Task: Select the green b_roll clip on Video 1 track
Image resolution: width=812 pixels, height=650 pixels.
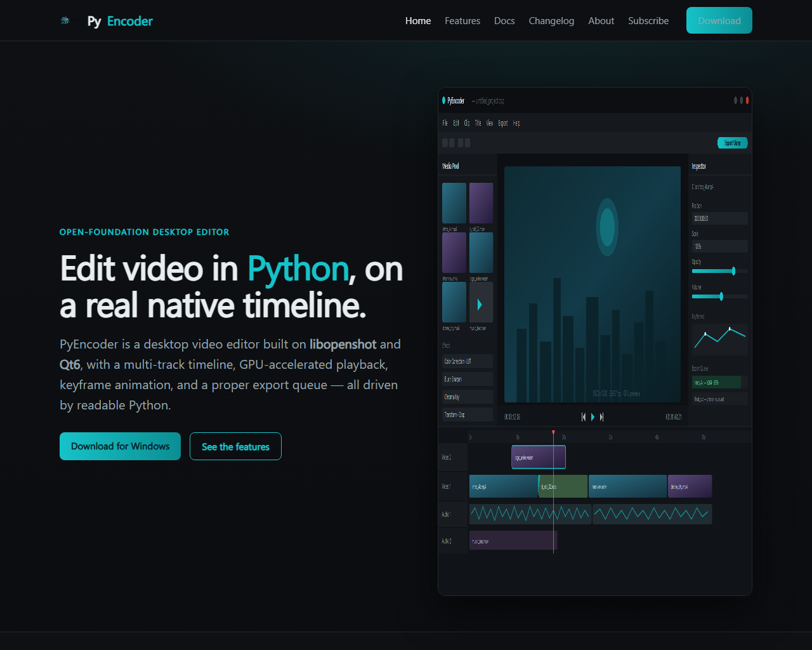Action: click(563, 486)
